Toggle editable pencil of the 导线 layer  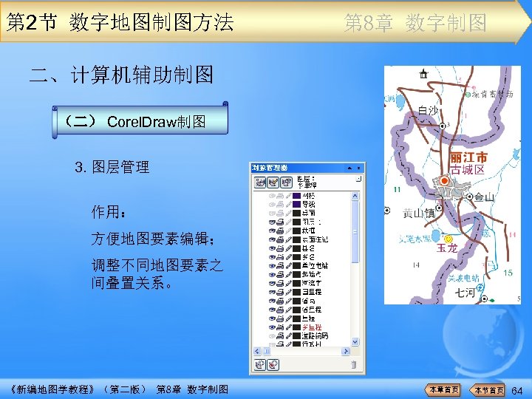tap(288, 204)
